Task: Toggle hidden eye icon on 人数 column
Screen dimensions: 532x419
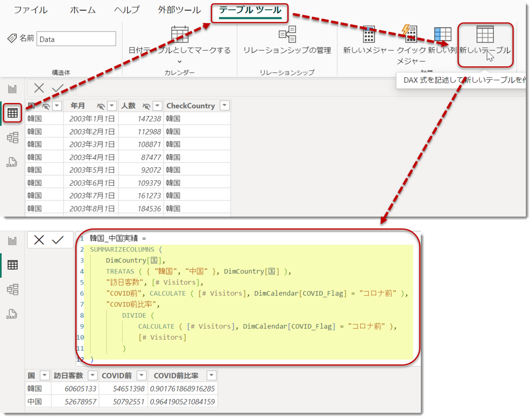Action: 146,106
